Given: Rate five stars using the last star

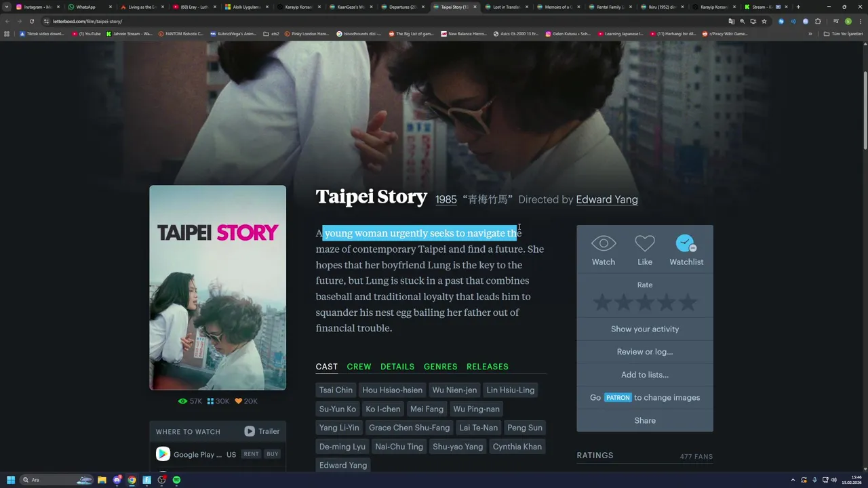Looking at the screenshot, I should pyautogui.click(x=688, y=303).
